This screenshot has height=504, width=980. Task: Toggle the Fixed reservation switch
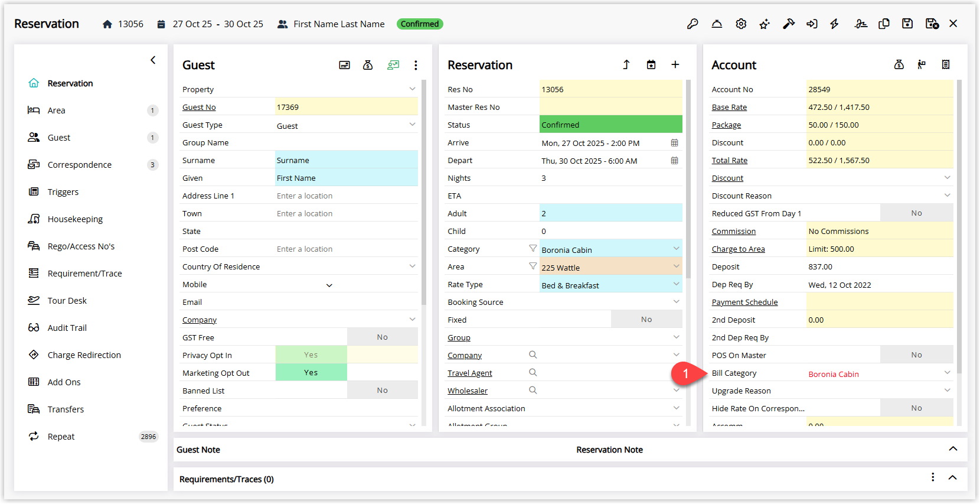pyautogui.click(x=646, y=319)
